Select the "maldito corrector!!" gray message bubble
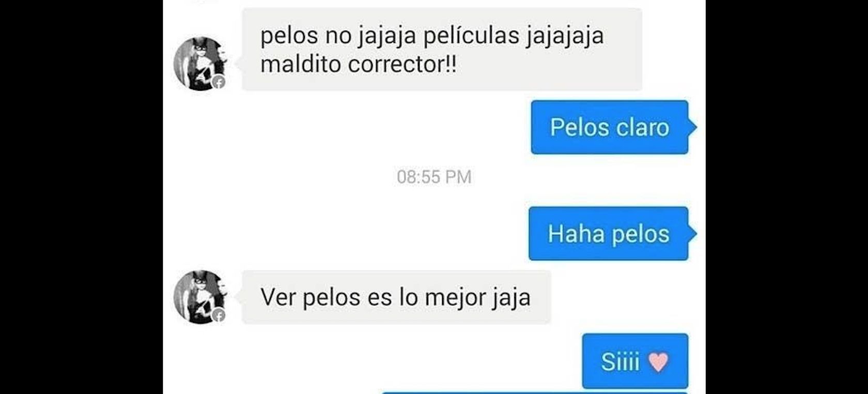Screen dimensions: 868x394 [442, 50]
